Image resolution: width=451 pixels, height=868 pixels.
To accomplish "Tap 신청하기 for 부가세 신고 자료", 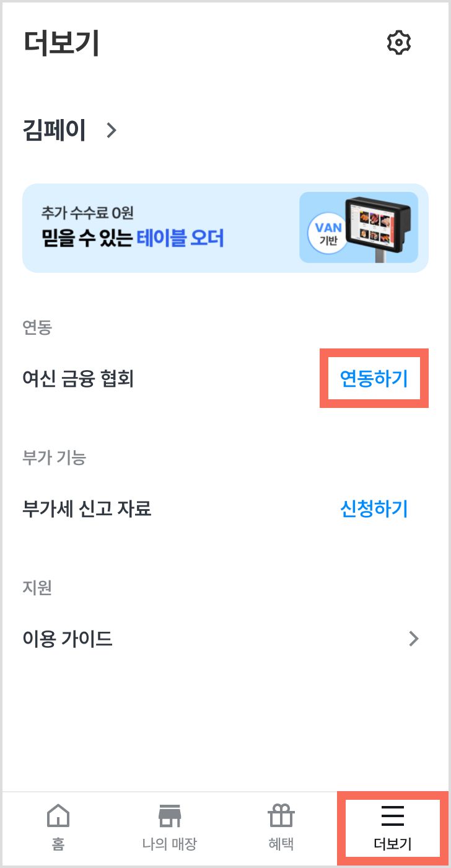I will (374, 509).
